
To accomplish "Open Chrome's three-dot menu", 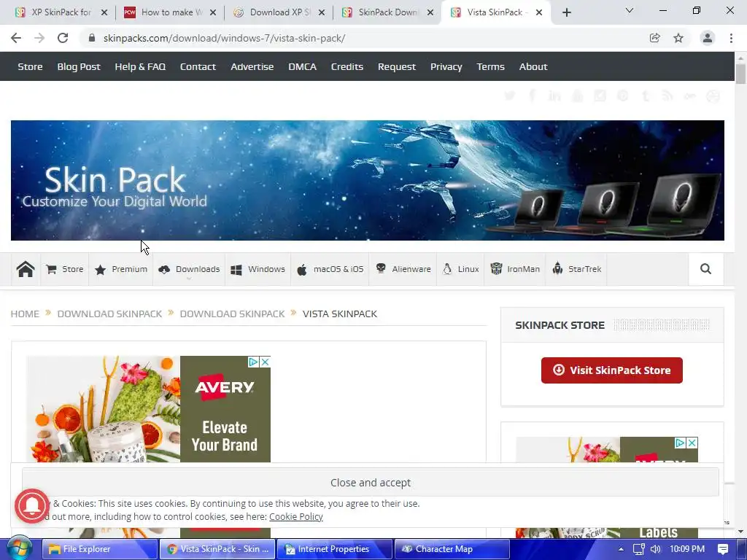I will tap(731, 38).
